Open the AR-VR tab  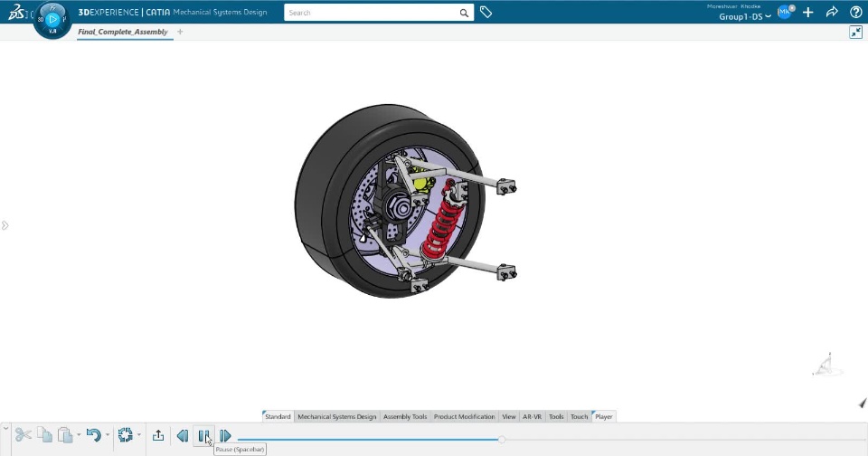pyautogui.click(x=532, y=417)
